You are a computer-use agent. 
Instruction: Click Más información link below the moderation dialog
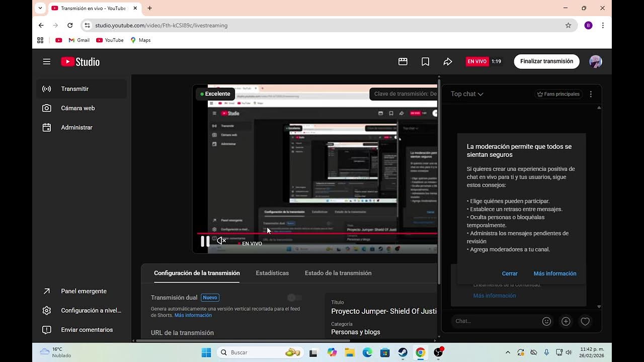pyautogui.click(x=495, y=296)
